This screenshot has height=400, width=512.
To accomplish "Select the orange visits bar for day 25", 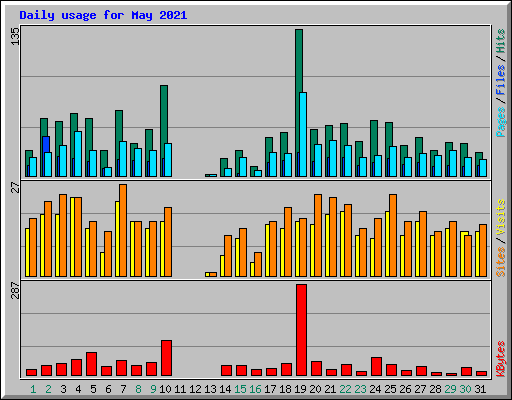I will (393, 235).
